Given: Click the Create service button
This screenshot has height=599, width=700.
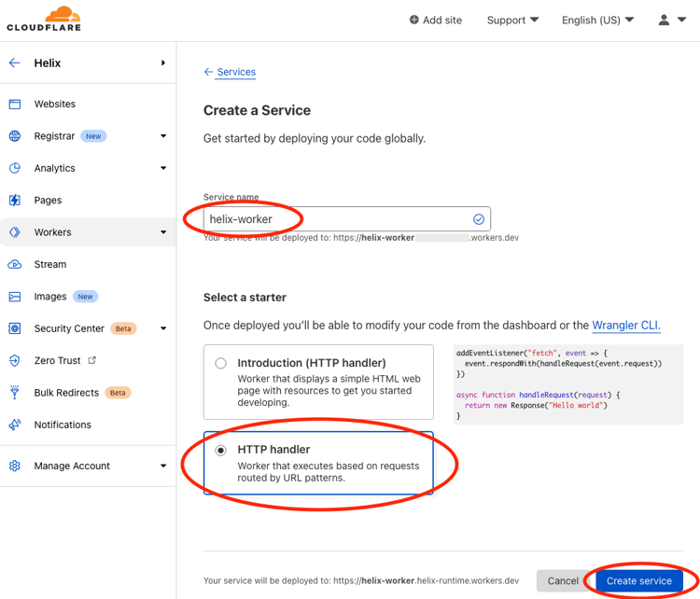Looking at the screenshot, I should point(638,580).
